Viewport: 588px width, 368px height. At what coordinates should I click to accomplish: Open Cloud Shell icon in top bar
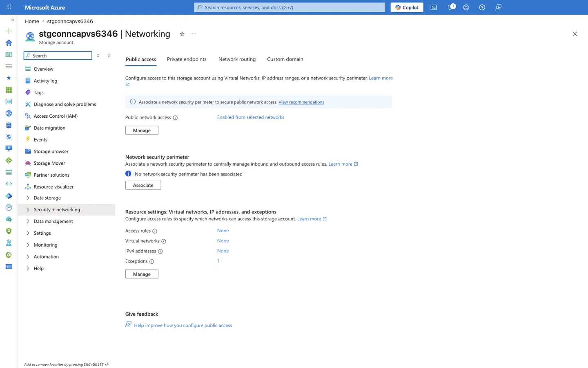(x=434, y=7)
